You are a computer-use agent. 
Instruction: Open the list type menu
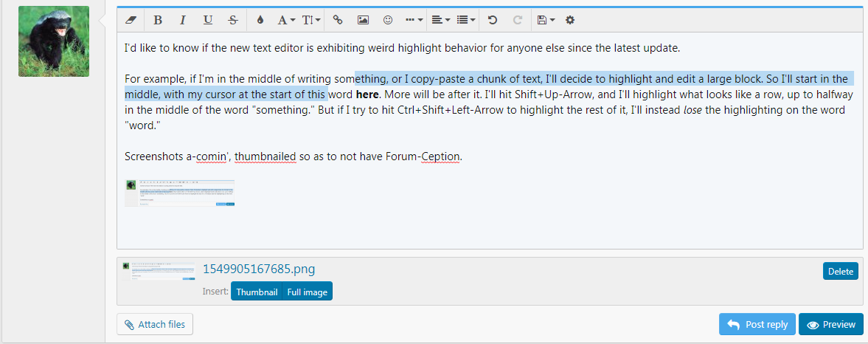[x=466, y=20]
